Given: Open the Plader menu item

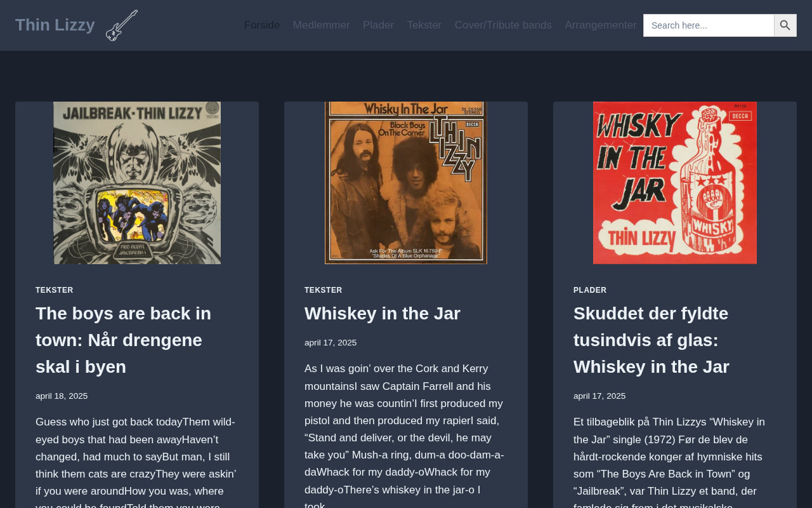Looking at the screenshot, I should click(378, 25).
